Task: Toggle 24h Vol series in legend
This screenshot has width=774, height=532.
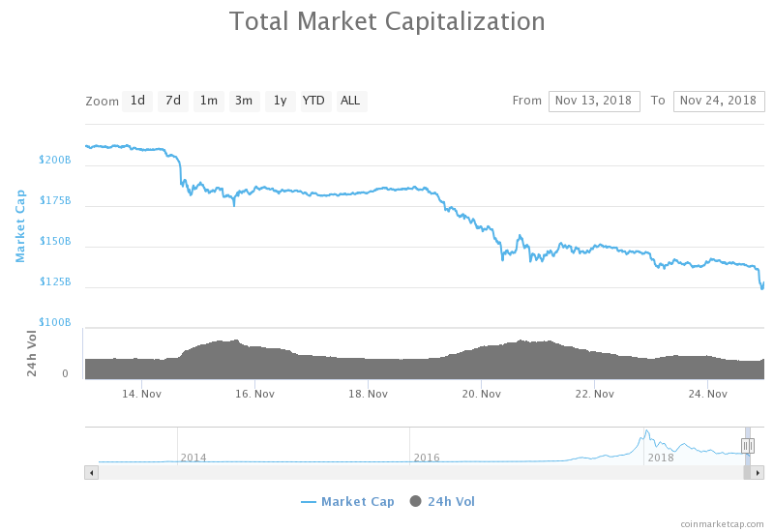Action: click(451, 501)
